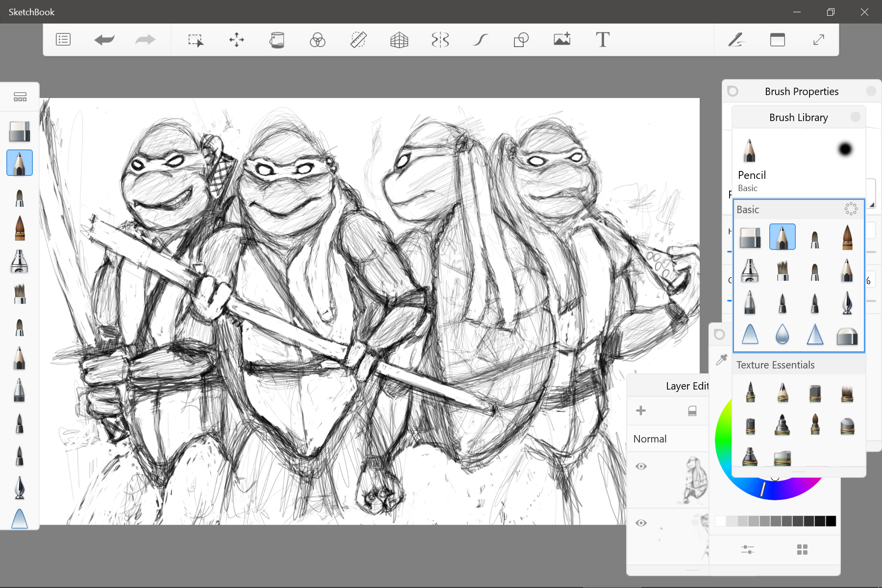Select the active Pencil in left brush palette

(x=20, y=163)
